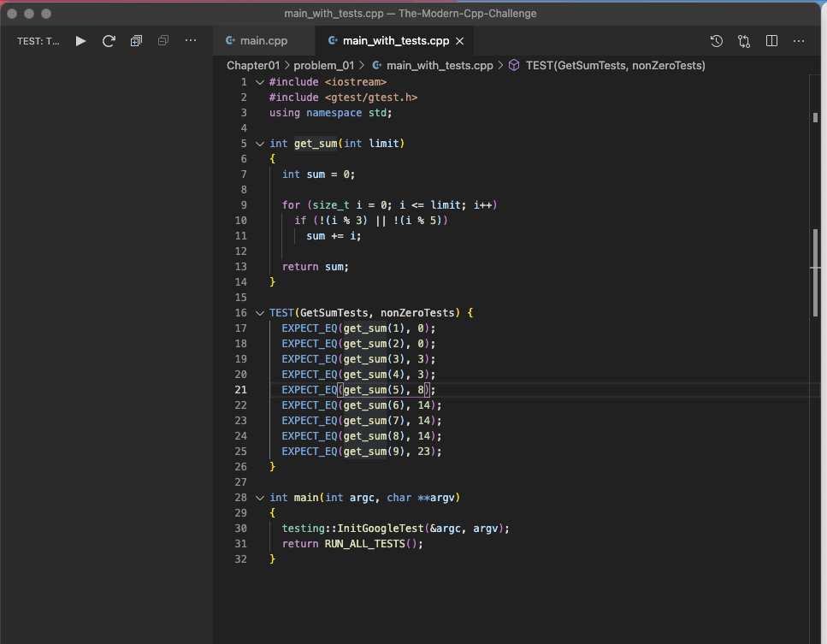Click the source control compare changes icon
The width and height of the screenshot is (827, 644).
(744, 40)
